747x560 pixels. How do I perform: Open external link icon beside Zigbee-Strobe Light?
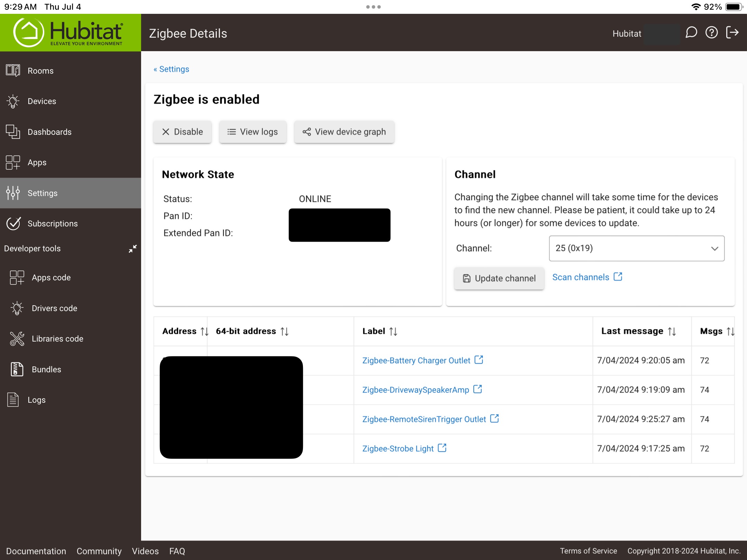point(442,448)
